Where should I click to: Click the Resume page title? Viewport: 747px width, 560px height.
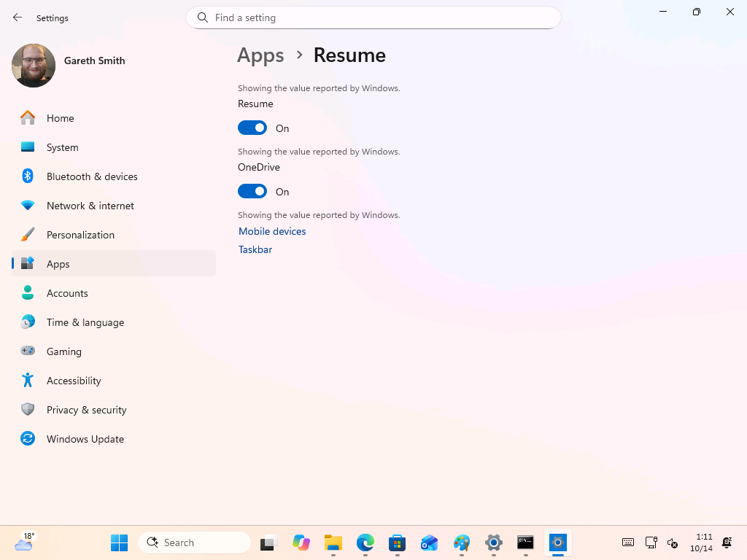pyautogui.click(x=349, y=55)
